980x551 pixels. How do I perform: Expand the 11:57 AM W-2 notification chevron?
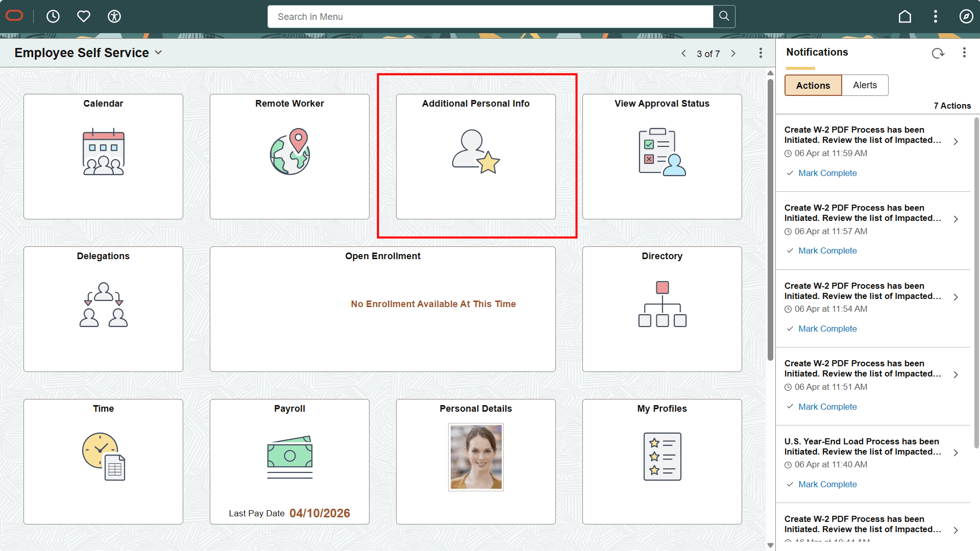(x=956, y=219)
